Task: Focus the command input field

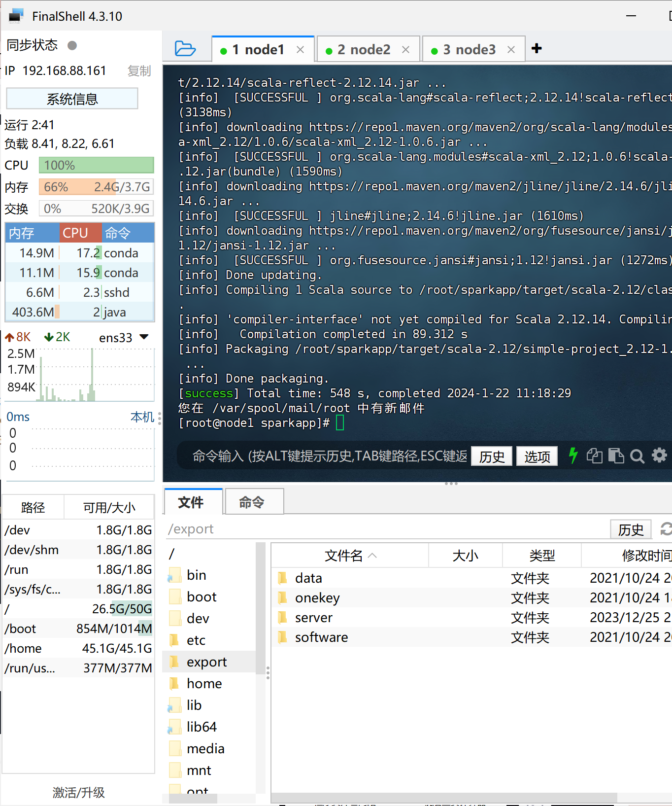Action: point(329,456)
